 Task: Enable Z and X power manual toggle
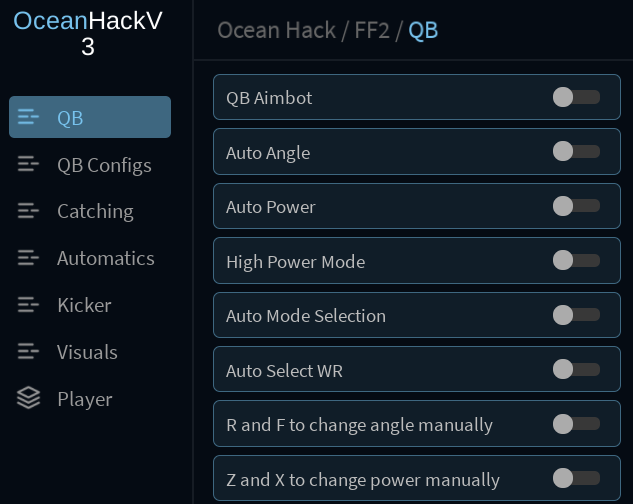click(576, 479)
